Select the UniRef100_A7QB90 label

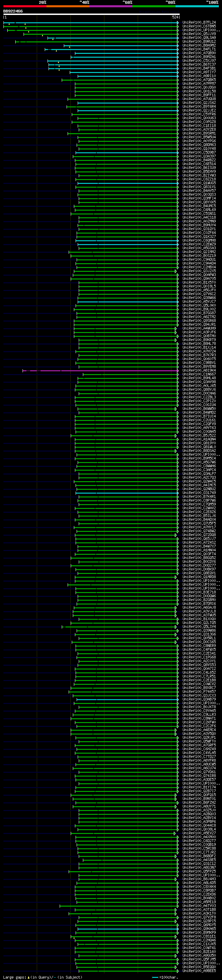click(x=199, y=53)
